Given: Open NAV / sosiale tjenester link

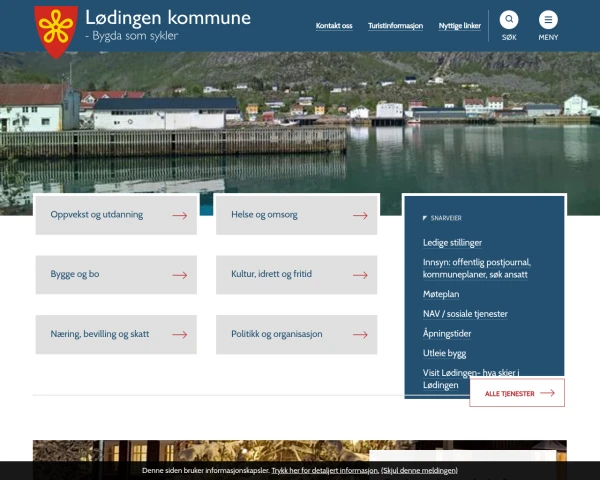Looking at the screenshot, I should tap(465, 314).
